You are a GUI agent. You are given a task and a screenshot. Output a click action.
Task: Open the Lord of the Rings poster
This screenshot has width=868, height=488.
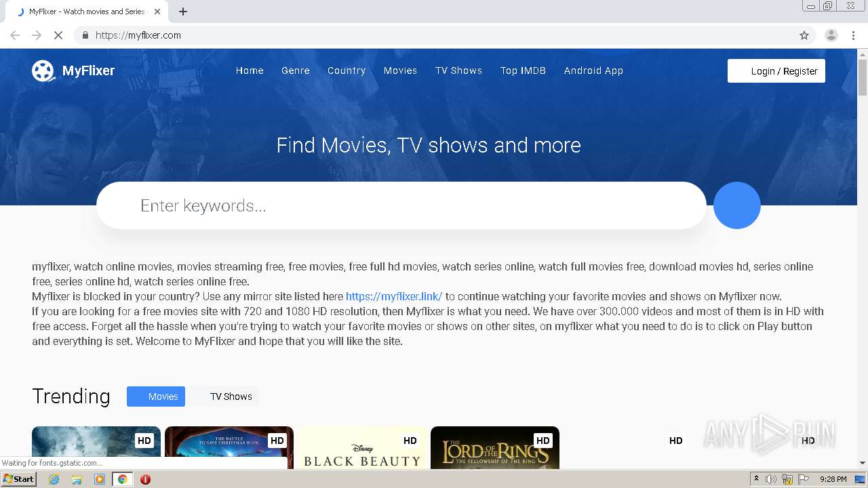(x=495, y=448)
